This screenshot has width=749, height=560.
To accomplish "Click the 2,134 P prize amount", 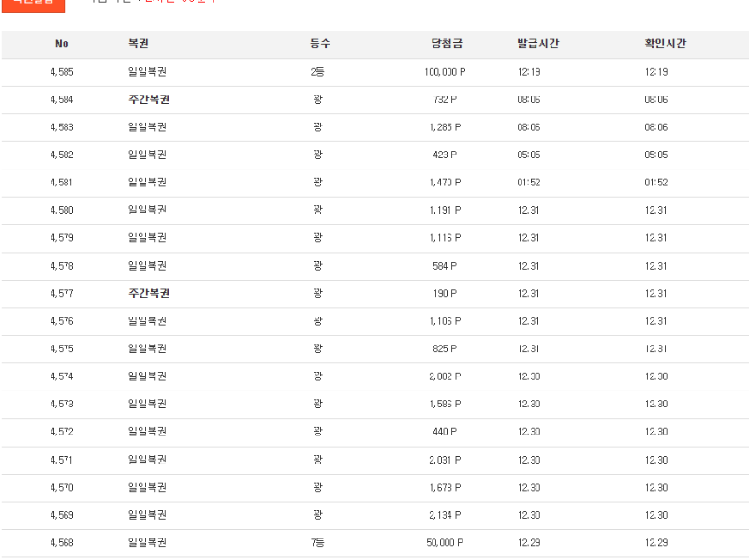I will click(x=445, y=515).
